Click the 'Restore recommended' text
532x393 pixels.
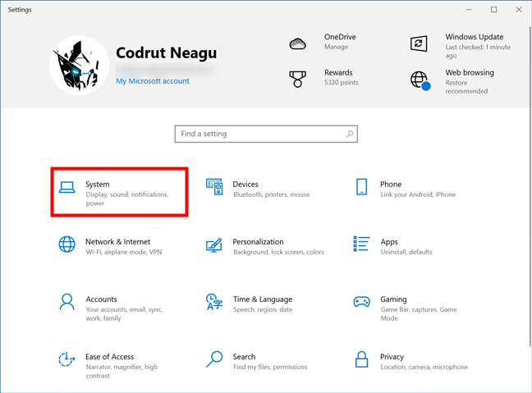pos(466,87)
